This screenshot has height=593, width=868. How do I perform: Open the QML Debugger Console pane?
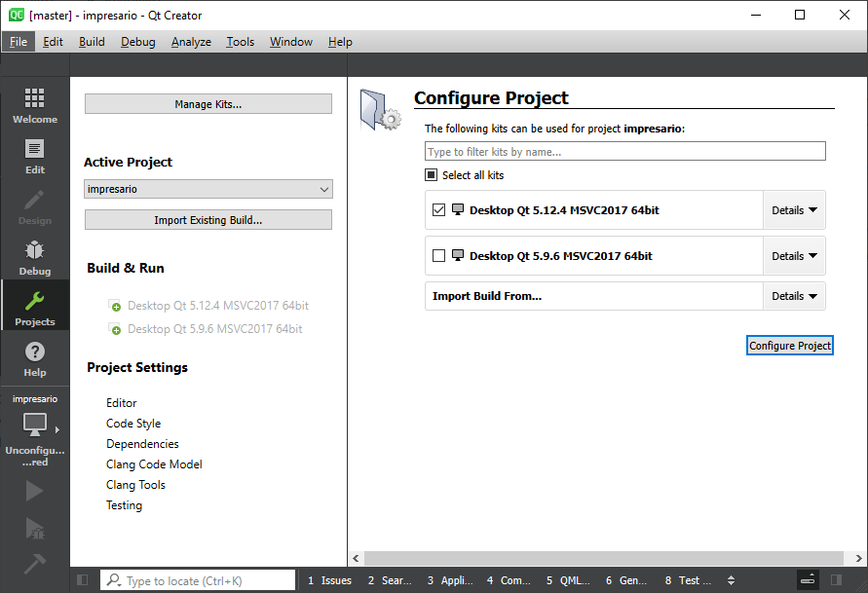pos(568,580)
